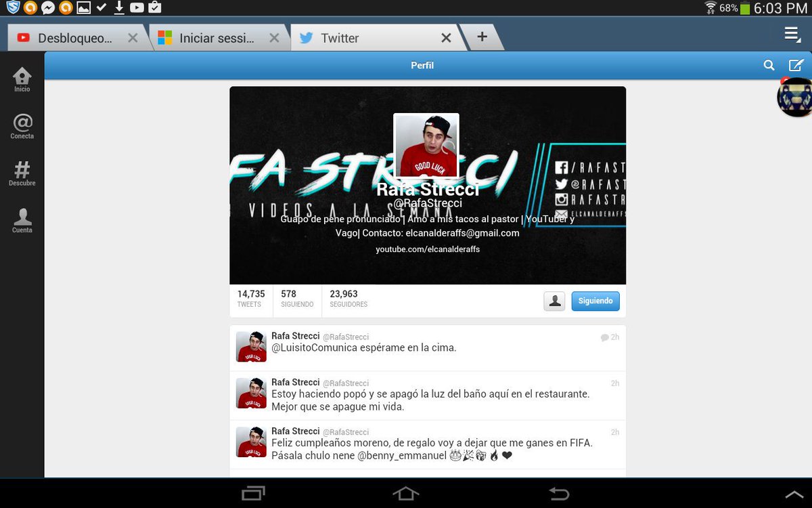Image resolution: width=812 pixels, height=508 pixels.
Task: Tap the floating chat head avatar
Action: click(795, 97)
